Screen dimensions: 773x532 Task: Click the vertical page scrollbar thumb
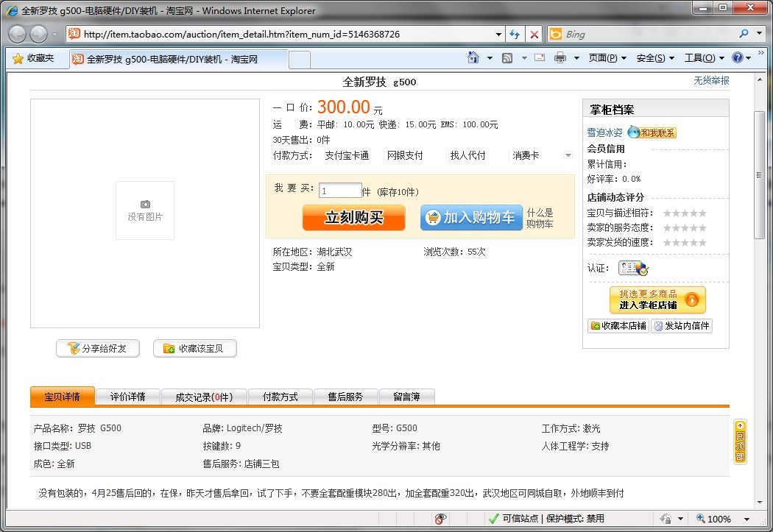(760, 174)
